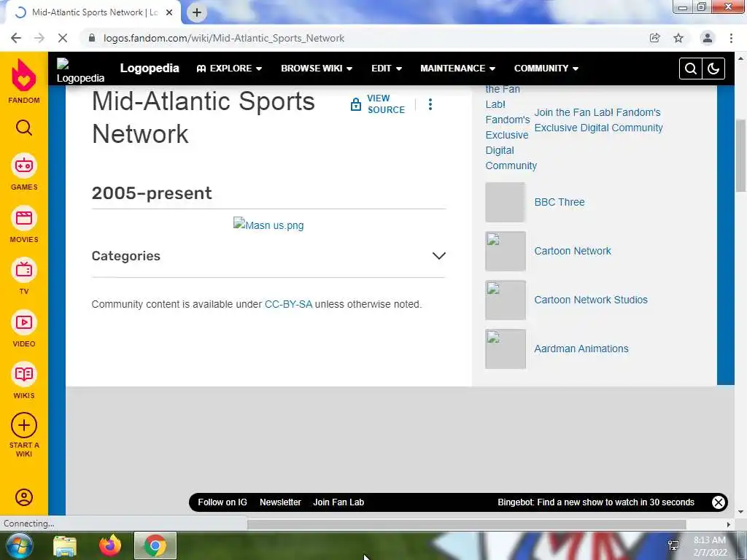Screen dimensions: 747x560
Task: Click the horizontal scrollbar right arrow
Action: 729,524
